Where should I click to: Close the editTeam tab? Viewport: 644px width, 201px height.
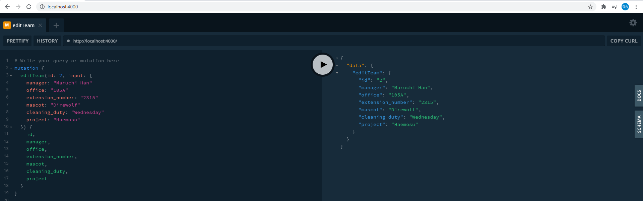coord(40,25)
